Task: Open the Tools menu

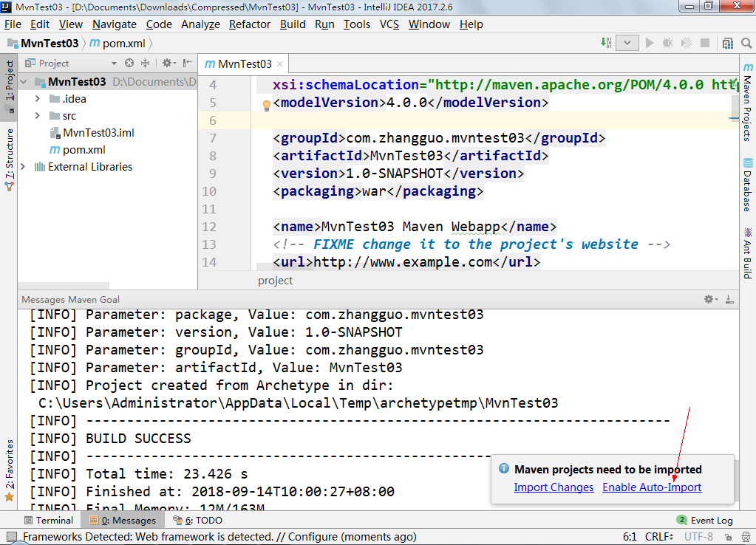Action: point(357,24)
